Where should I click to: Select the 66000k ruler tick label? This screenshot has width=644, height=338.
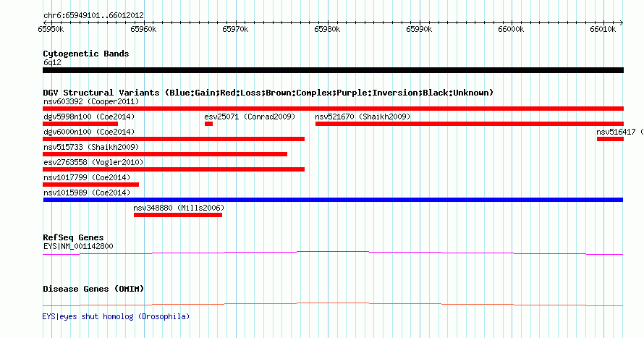point(511,30)
